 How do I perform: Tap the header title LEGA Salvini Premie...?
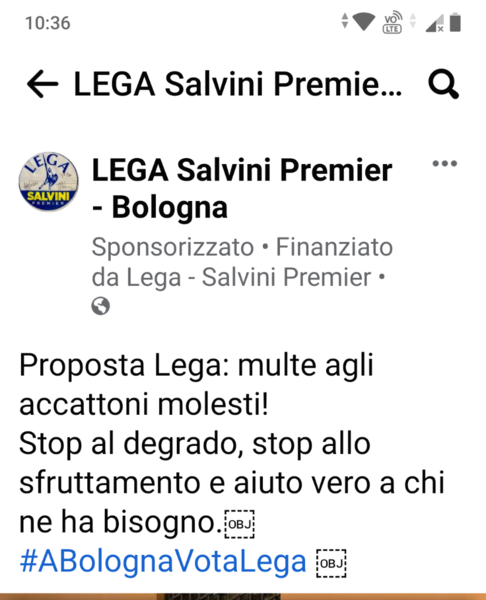click(x=238, y=84)
